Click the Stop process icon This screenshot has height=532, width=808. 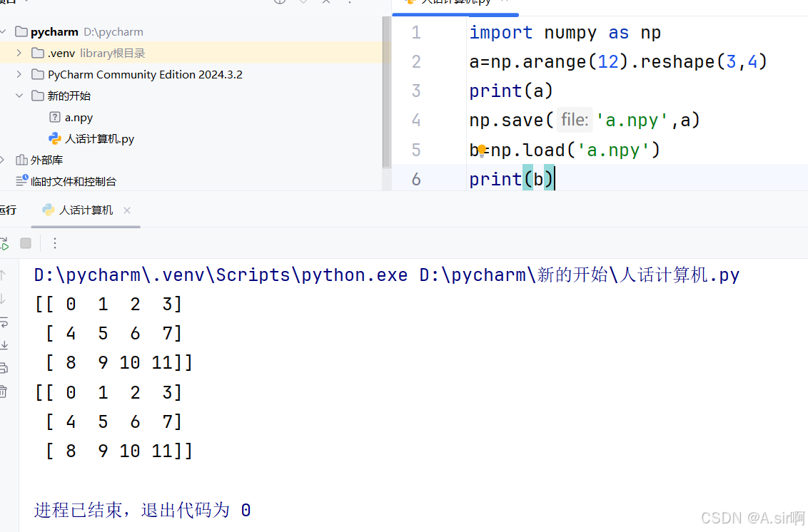[26, 243]
